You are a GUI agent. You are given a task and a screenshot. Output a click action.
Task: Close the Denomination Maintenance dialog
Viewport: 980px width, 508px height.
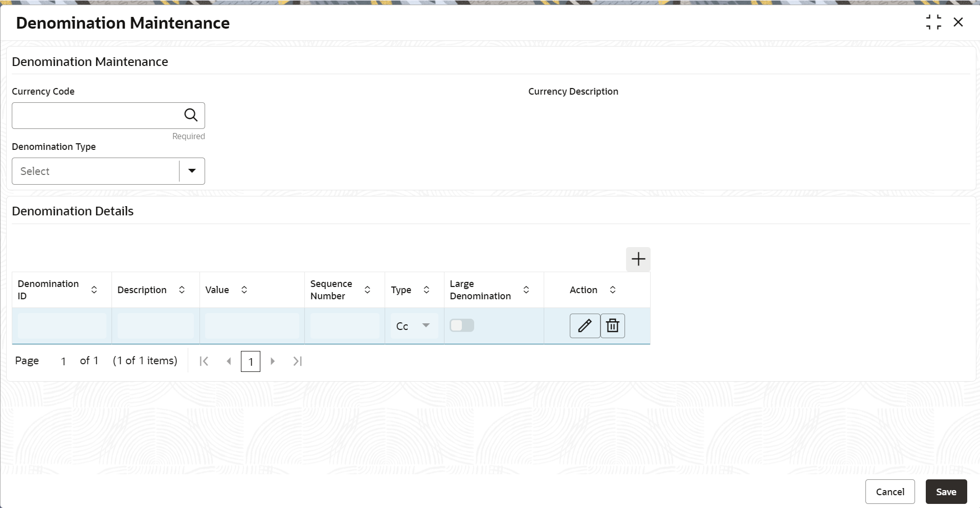[x=958, y=22]
